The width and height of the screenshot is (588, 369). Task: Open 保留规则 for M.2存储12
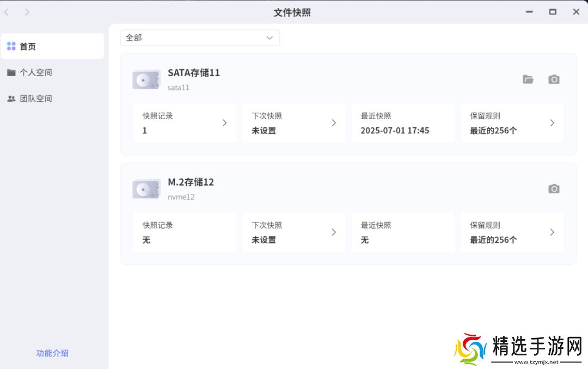coord(512,232)
